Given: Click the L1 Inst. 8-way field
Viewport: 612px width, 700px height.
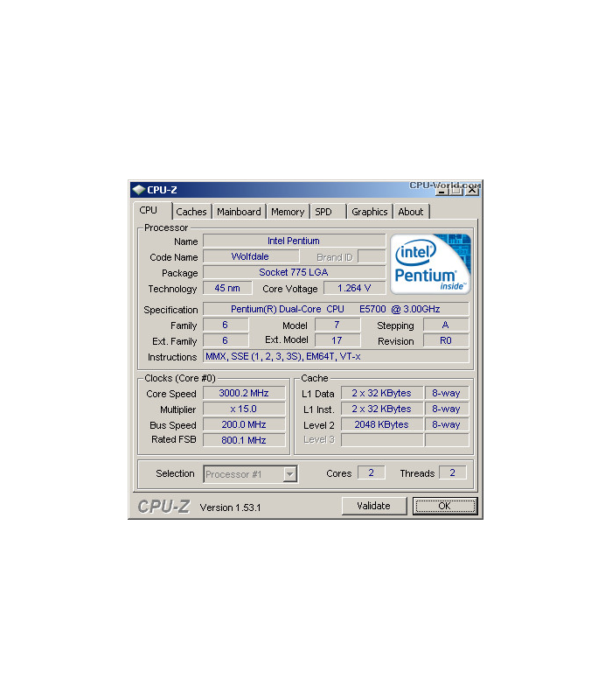Looking at the screenshot, I should pos(447,409).
